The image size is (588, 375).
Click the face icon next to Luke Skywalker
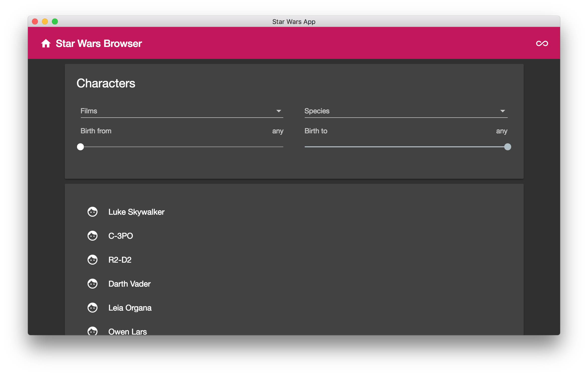(x=93, y=212)
